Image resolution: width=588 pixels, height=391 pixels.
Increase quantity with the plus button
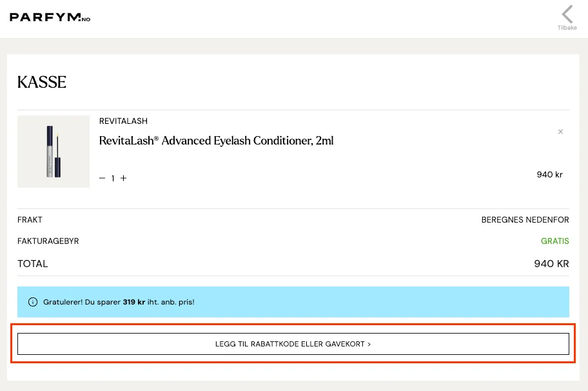click(x=123, y=178)
